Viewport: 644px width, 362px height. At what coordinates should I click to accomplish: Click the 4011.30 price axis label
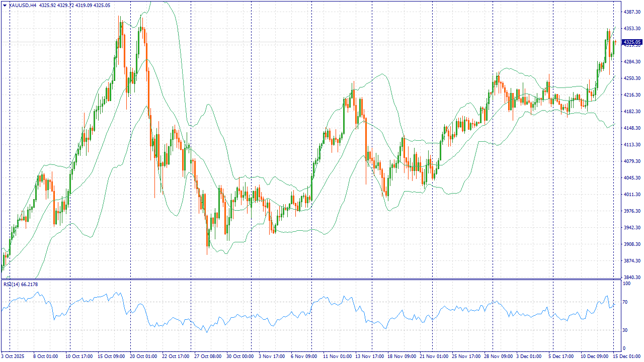click(631, 195)
